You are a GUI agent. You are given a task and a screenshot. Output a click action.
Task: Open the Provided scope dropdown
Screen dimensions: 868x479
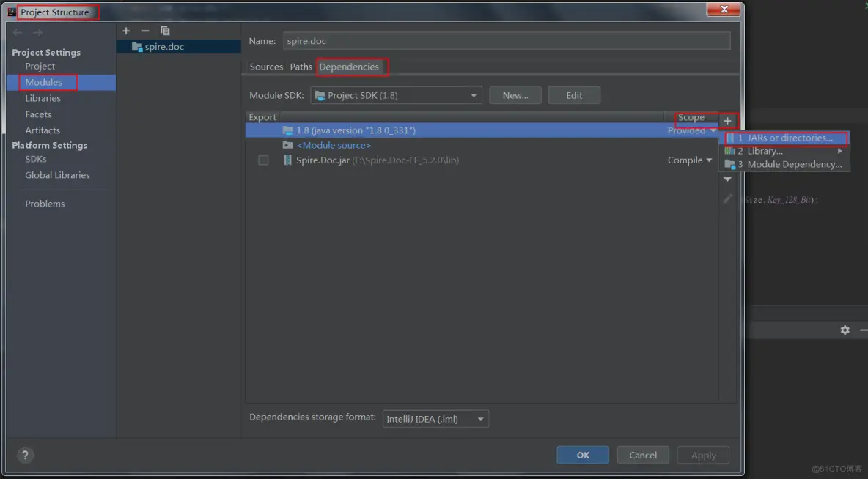pyautogui.click(x=691, y=130)
